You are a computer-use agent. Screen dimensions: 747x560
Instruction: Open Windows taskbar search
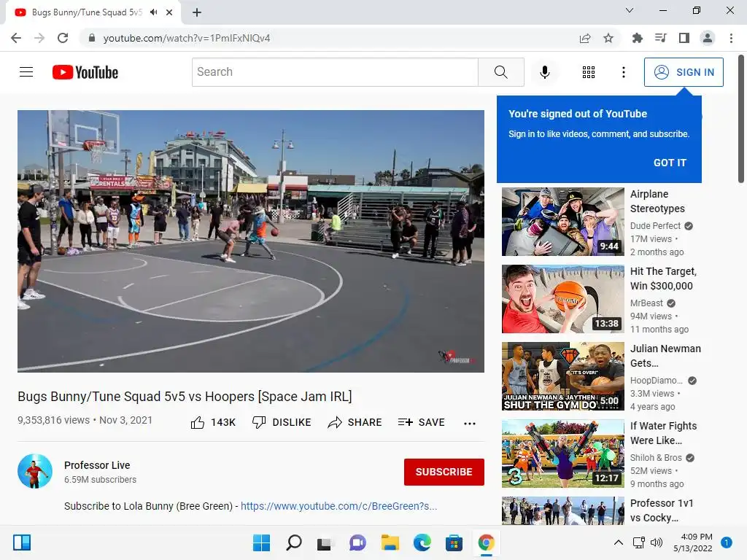click(x=293, y=542)
